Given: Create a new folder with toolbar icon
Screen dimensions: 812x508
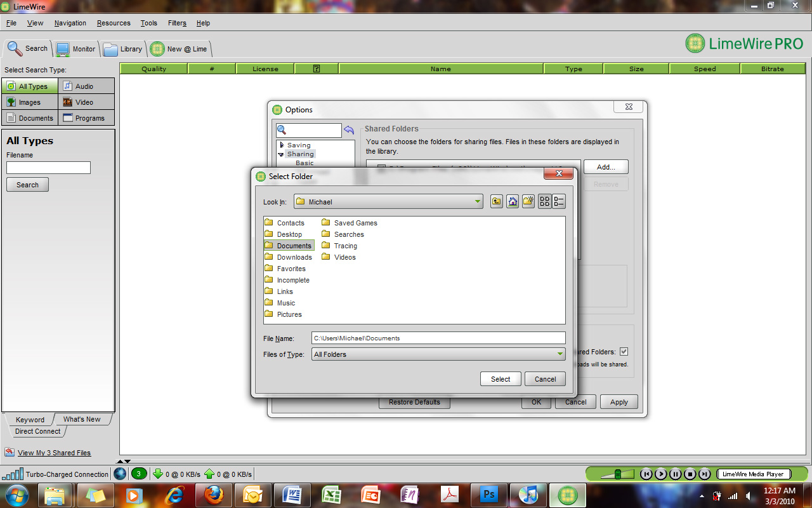Looking at the screenshot, I should point(528,202).
